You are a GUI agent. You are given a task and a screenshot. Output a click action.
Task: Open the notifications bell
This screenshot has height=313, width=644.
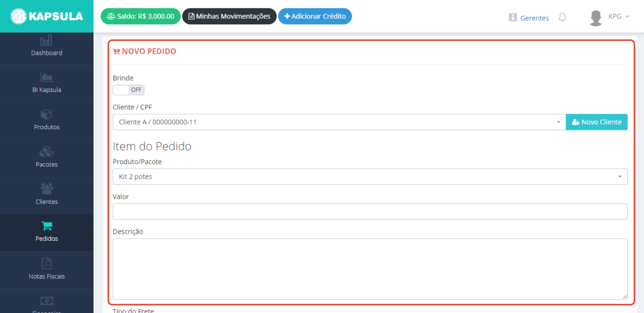click(x=562, y=17)
